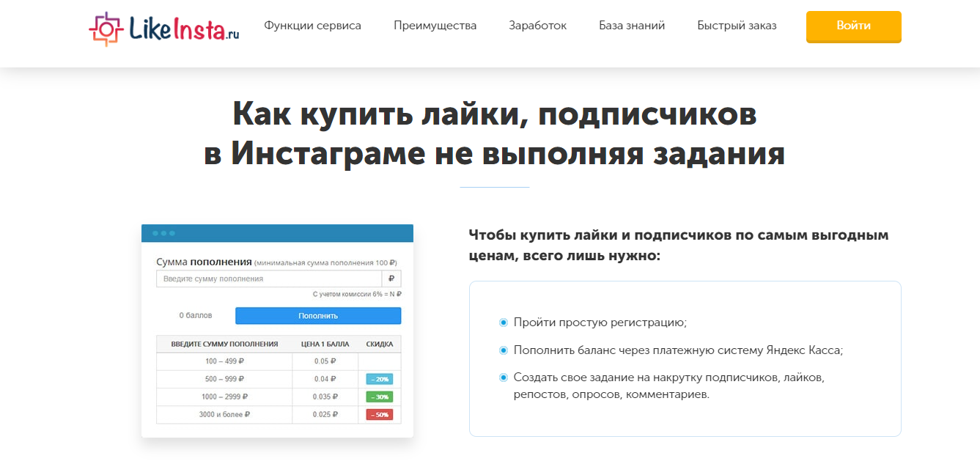Click the 0.05 ₽ price cell

pyautogui.click(x=325, y=361)
